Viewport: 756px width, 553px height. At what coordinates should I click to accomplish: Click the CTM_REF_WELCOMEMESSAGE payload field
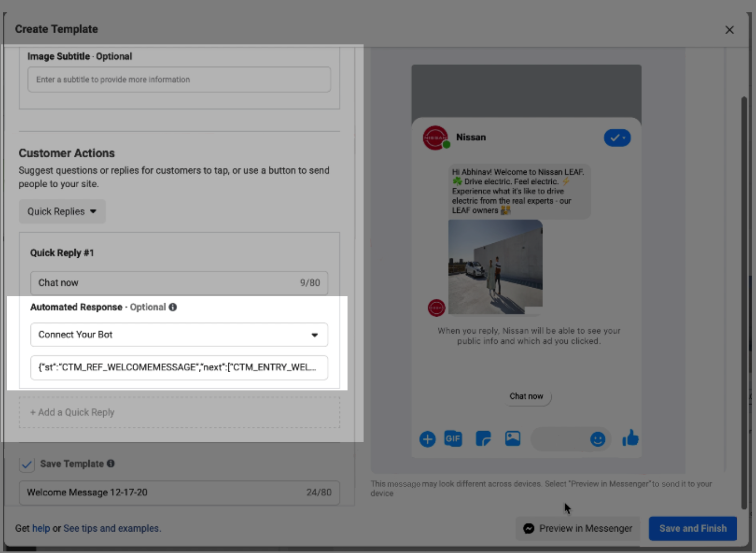[179, 367]
